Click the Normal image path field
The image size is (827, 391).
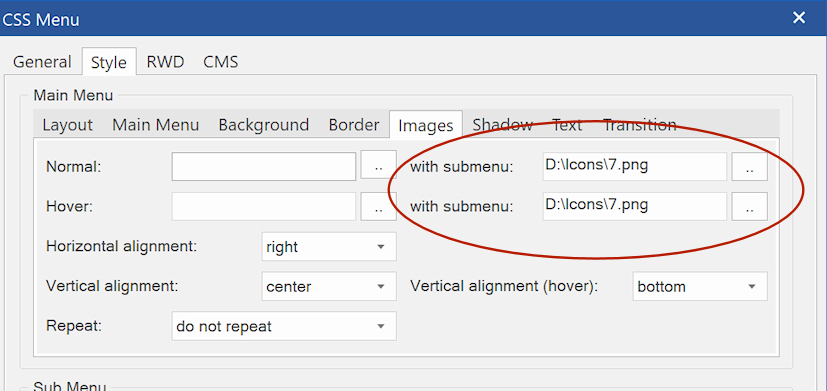264,167
